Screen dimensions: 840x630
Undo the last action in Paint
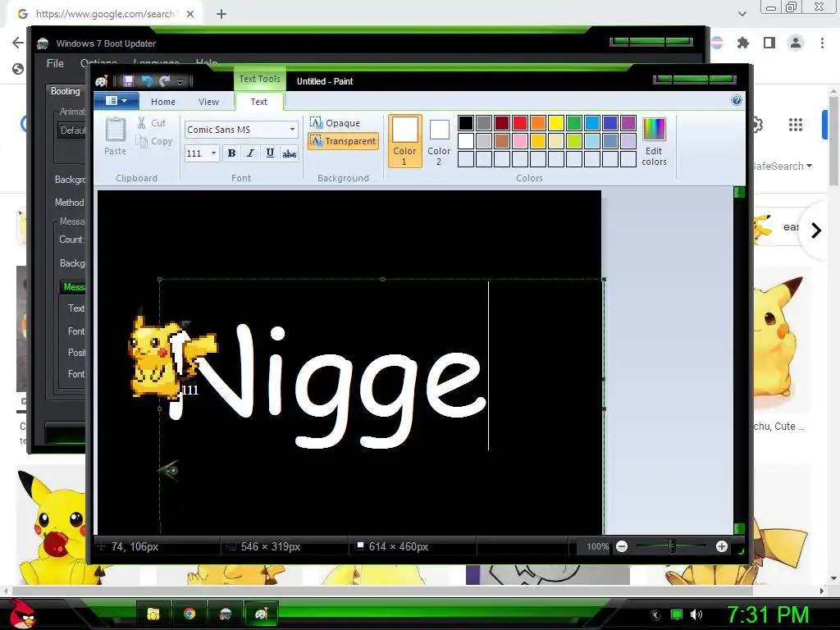tap(146, 81)
